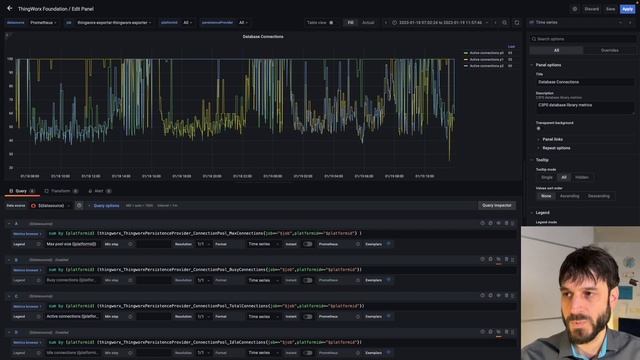The image size is (640, 360).
Task: Delete query D with trash icon
Action: pyautogui.click(x=506, y=332)
